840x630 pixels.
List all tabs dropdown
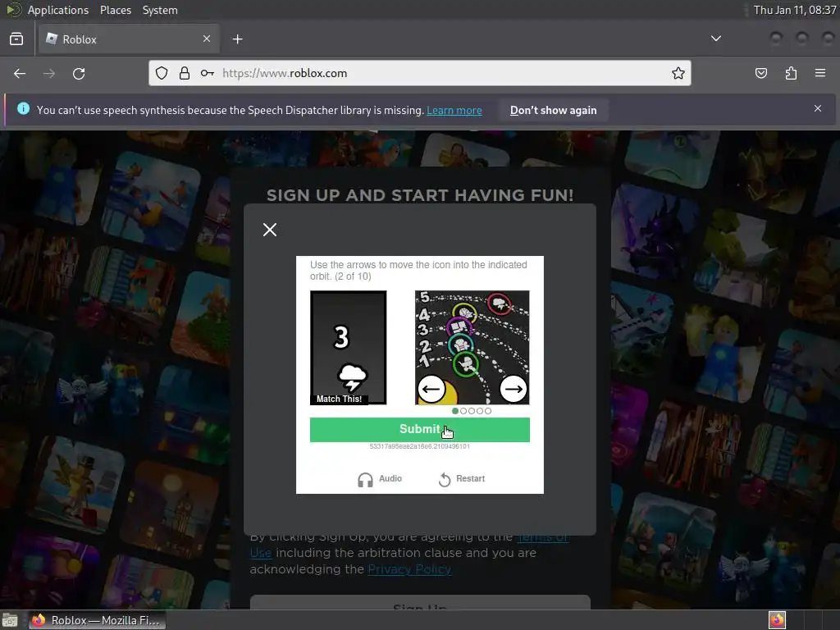pyautogui.click(x=715, y=39)
